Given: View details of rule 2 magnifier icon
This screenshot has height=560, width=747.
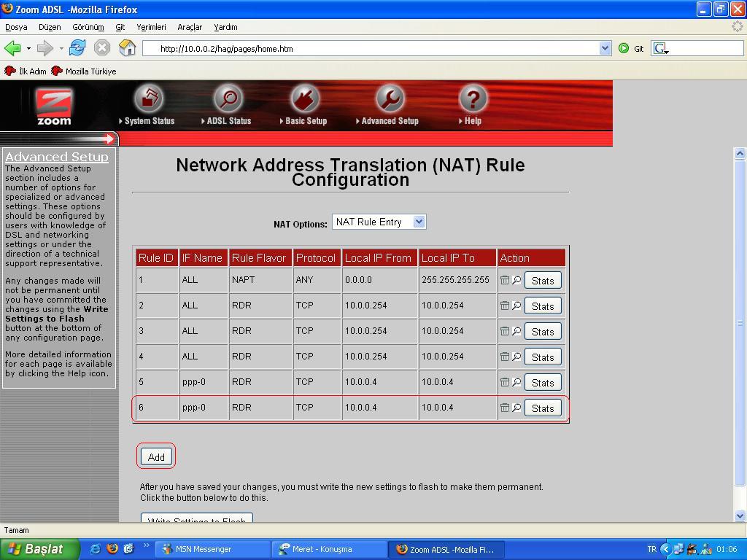Looking at the screenshot, I should 516,306.
